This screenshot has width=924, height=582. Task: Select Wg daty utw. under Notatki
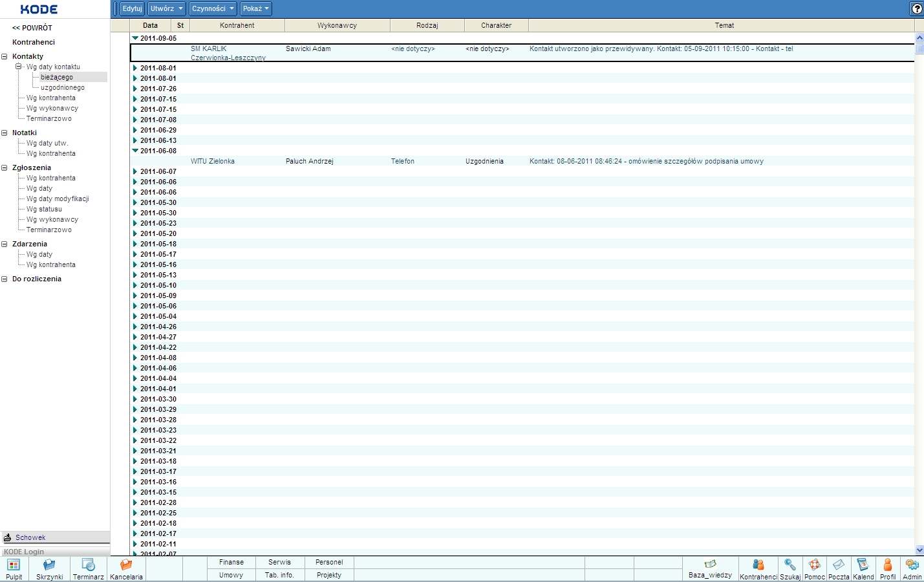pyautogui.click(x=47, y=143)
